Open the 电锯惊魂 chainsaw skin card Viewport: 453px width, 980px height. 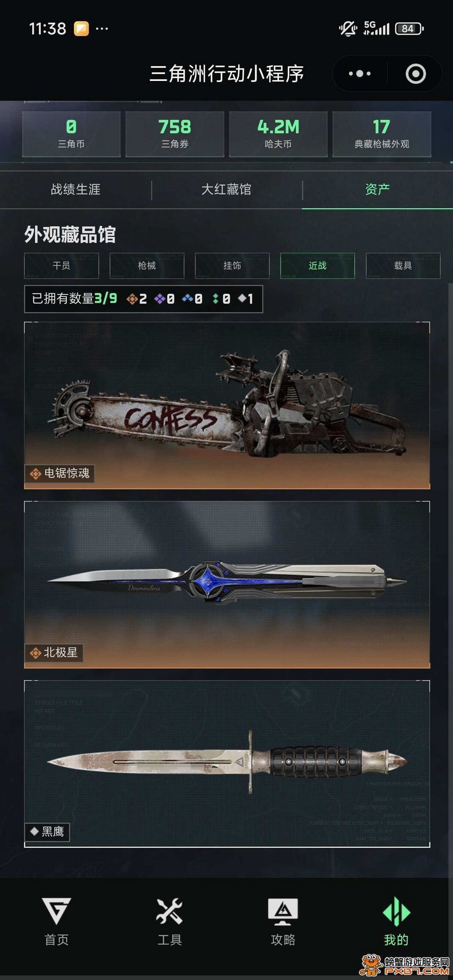pyautogui.click(x=227, y=405)
